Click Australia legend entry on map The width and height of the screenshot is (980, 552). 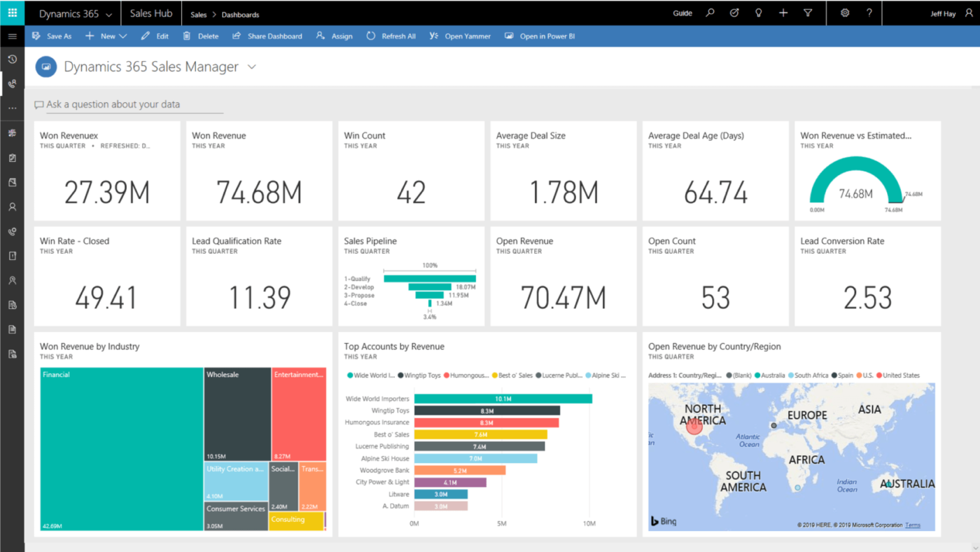(769, 375)
